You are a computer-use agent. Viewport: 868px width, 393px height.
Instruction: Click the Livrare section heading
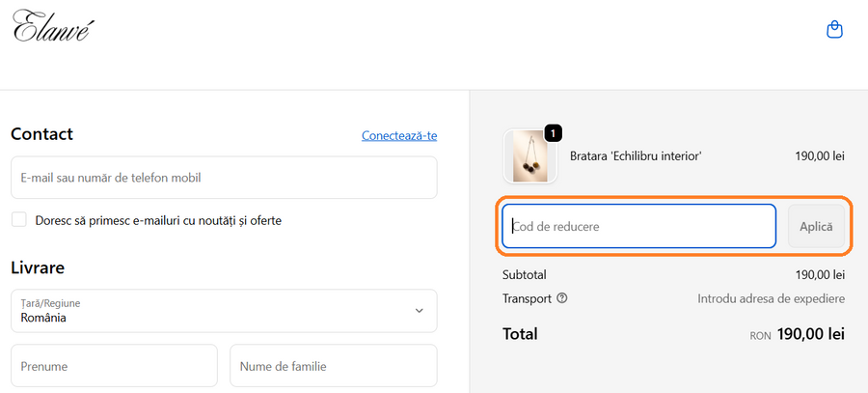tap(38, 267)
